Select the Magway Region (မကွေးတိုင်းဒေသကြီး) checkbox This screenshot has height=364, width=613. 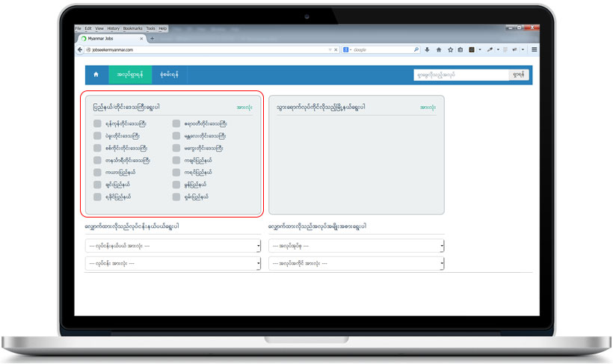(176, 148)
